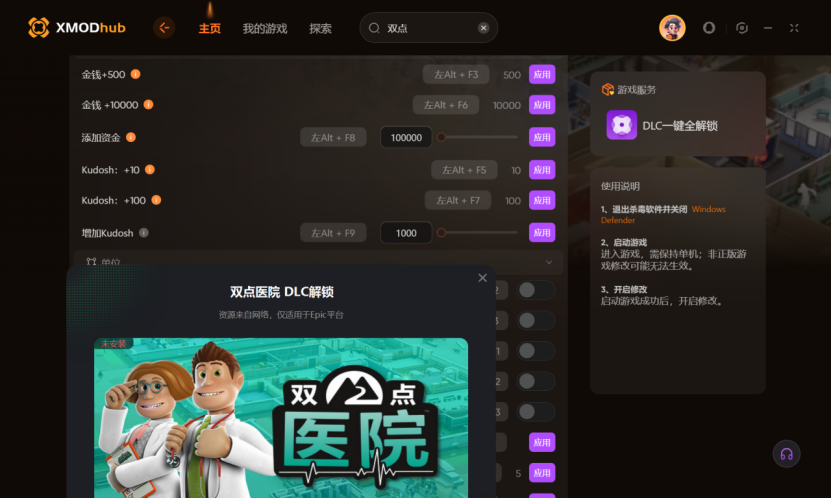831x498 pixels.
Task: Click the magnifier icon in the search box
Action: point(374,28)
